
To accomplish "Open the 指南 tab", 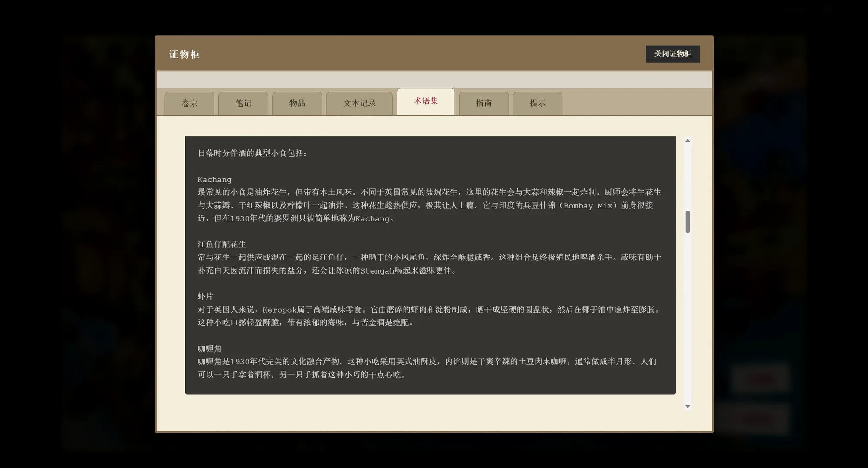I will 483,103.
